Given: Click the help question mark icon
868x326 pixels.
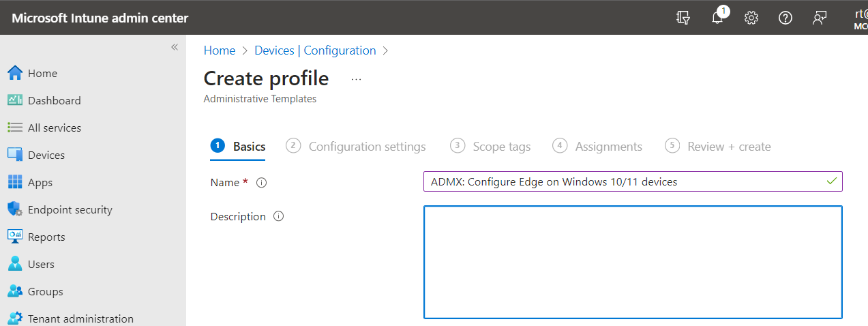Looking at the screenshot, I should tap(785, 18).
